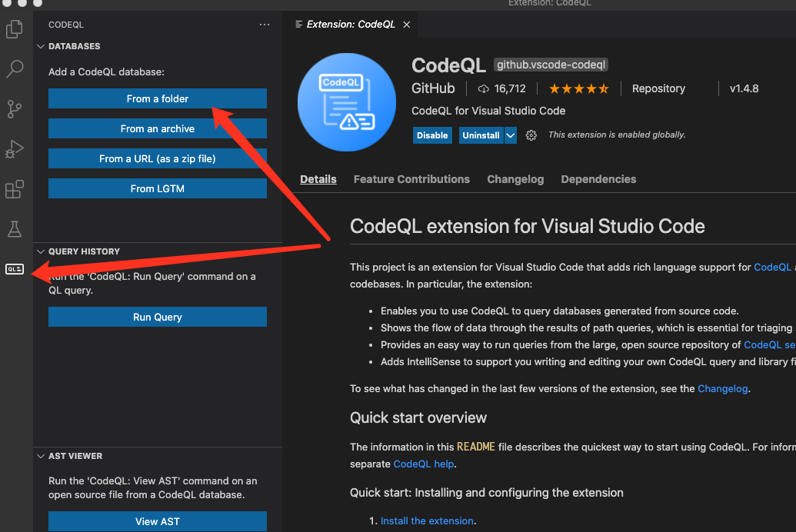Screen dimensions: 796x532
Task: Collapse the AST Viewer section
Action: 41,456
